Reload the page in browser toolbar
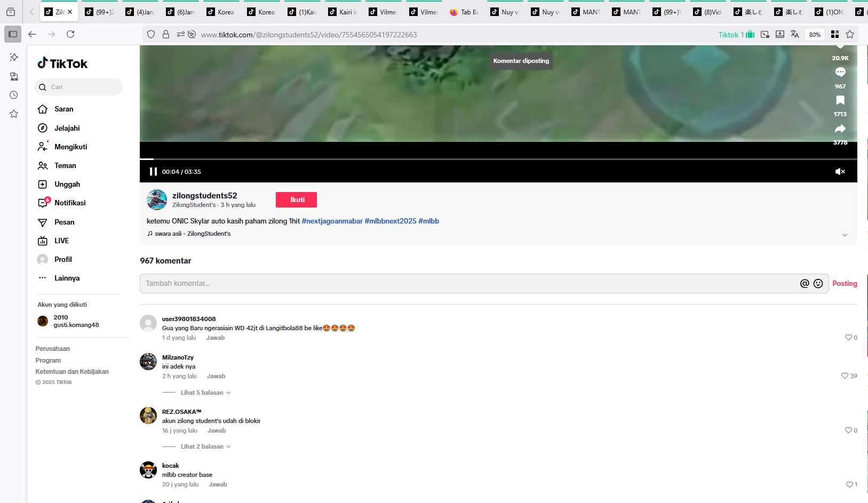Image resolution: width=868 pixels, height=503 pixels. [x=70, y=34]
